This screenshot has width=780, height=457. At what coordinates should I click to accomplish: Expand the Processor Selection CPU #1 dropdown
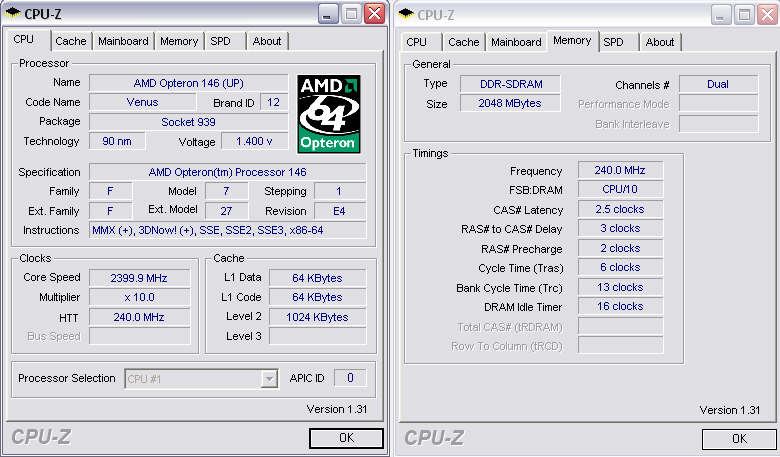(269, 379)
